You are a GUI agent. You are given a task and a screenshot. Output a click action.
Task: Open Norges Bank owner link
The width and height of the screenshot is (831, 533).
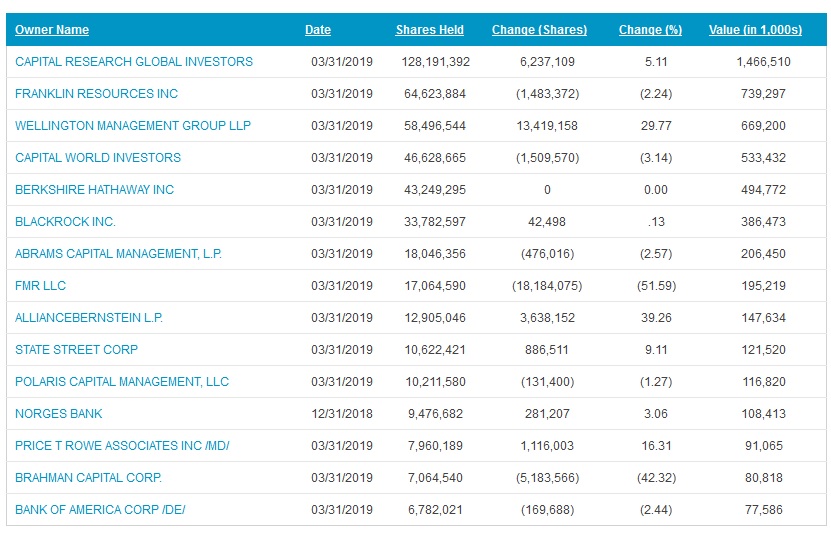59,414
